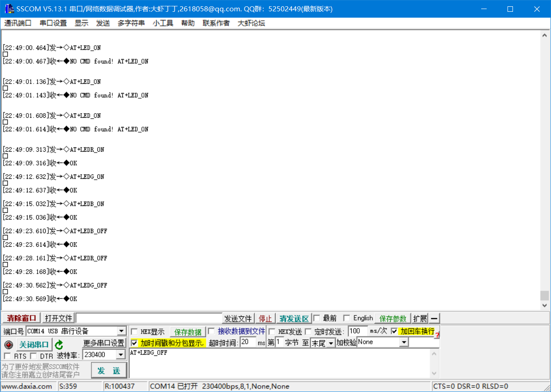Disable the 加回车换行 append newline option
The image size is (551, 392).
[x=394, y=331]
